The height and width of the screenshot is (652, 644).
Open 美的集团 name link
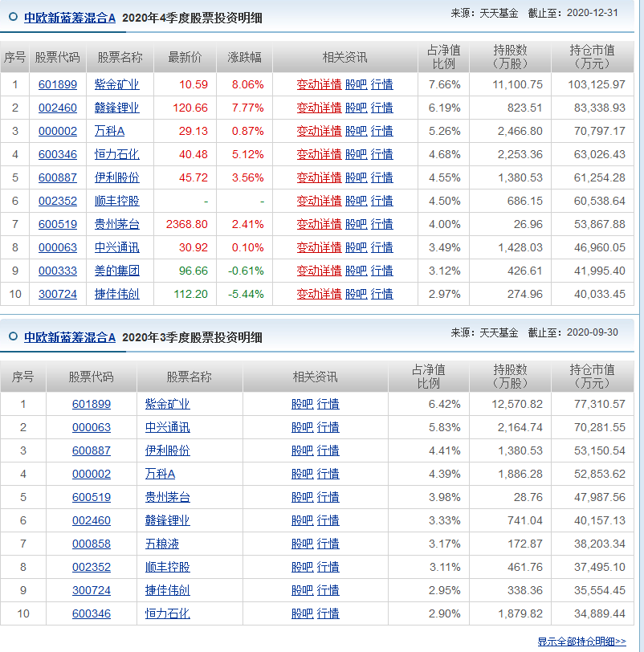pyautogui.click(x=116, y=271)
